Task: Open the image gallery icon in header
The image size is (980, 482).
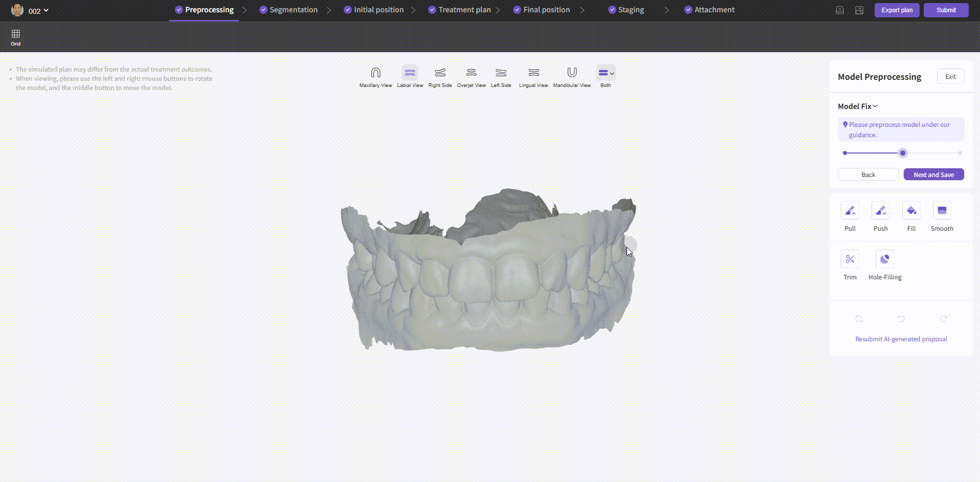Action: tap(859, 10)
